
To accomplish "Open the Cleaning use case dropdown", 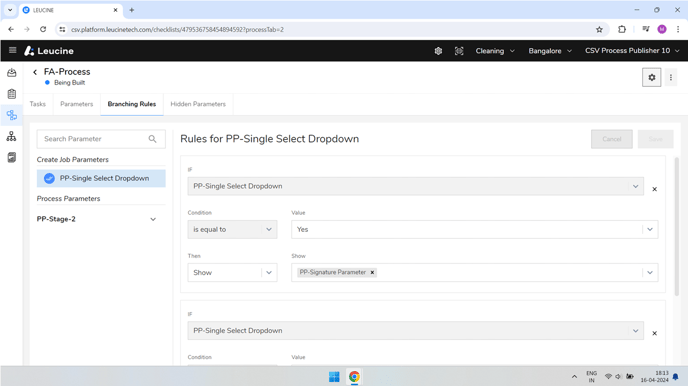I will coord(495,51).
